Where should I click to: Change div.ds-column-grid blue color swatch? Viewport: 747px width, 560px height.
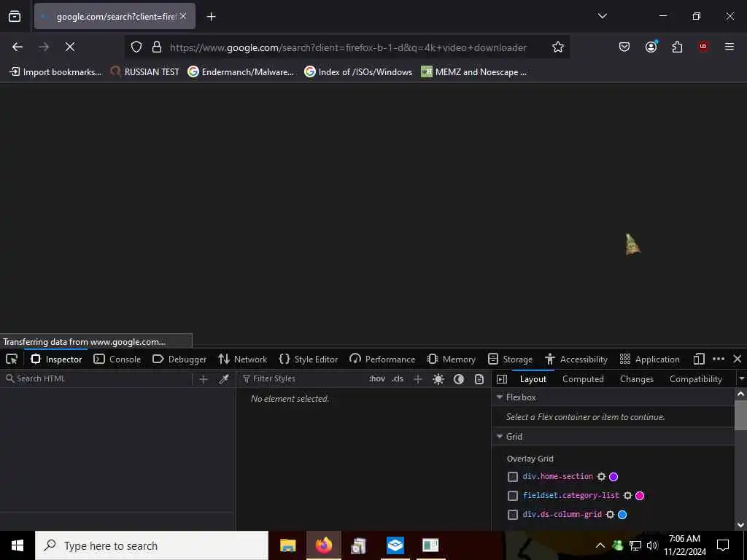click(x=622, y=515)
